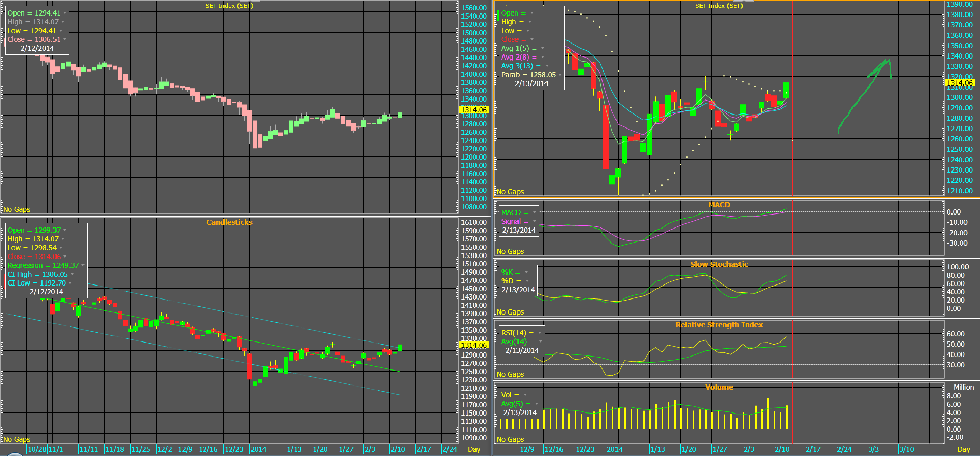Expand the CI Low = 1192.70 dropdown arrow
The image size is (980, 456).
coord(70,283)
